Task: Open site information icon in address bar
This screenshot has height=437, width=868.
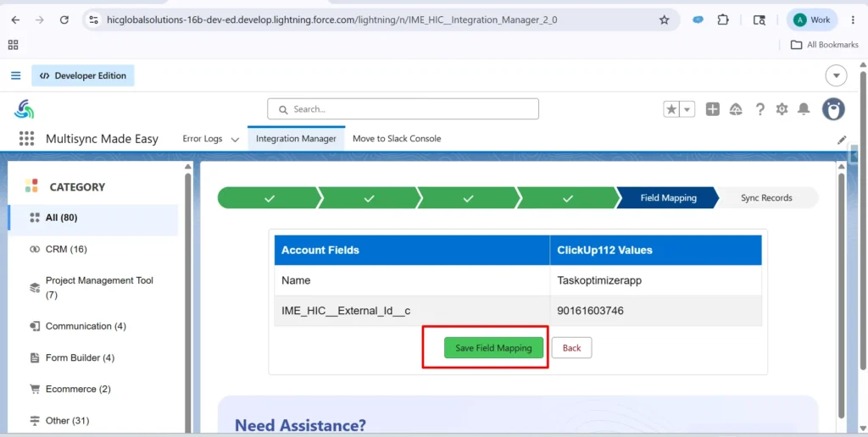Action: (93, 20)
